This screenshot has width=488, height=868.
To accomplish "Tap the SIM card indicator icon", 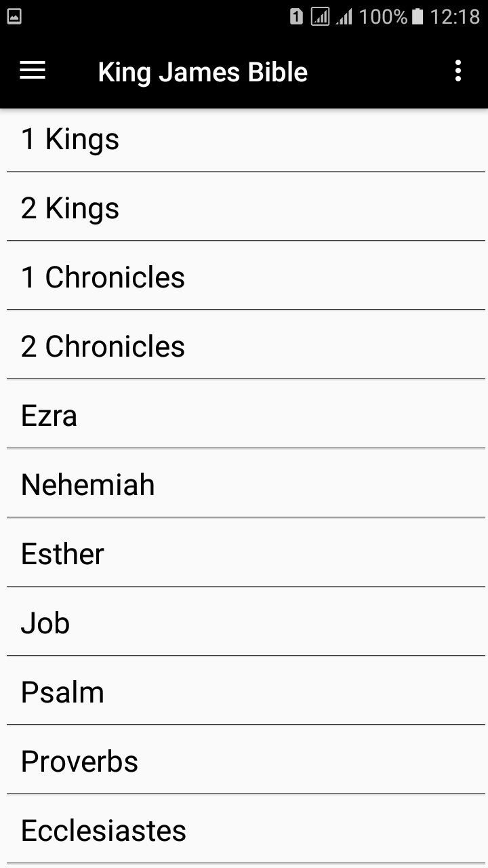I will 296,16.
